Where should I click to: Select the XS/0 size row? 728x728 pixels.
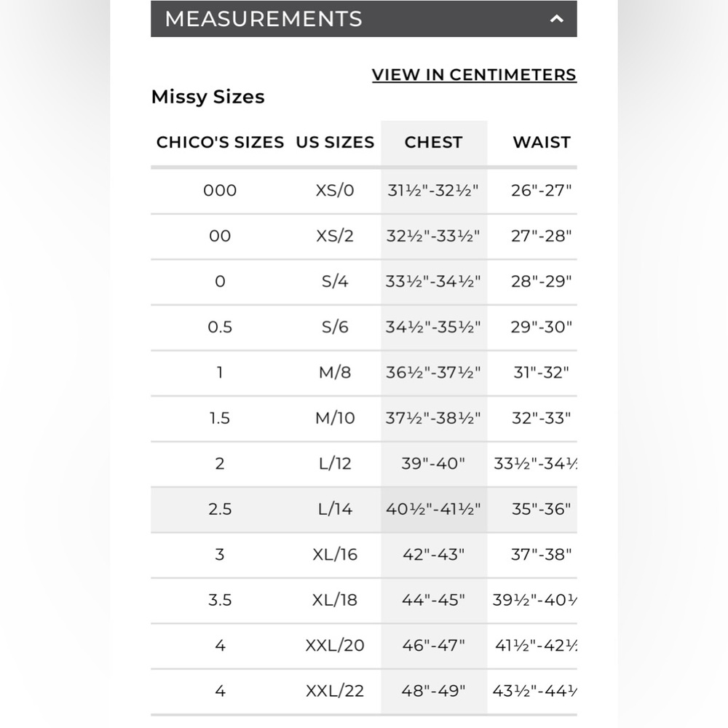[x=363, y=191]
